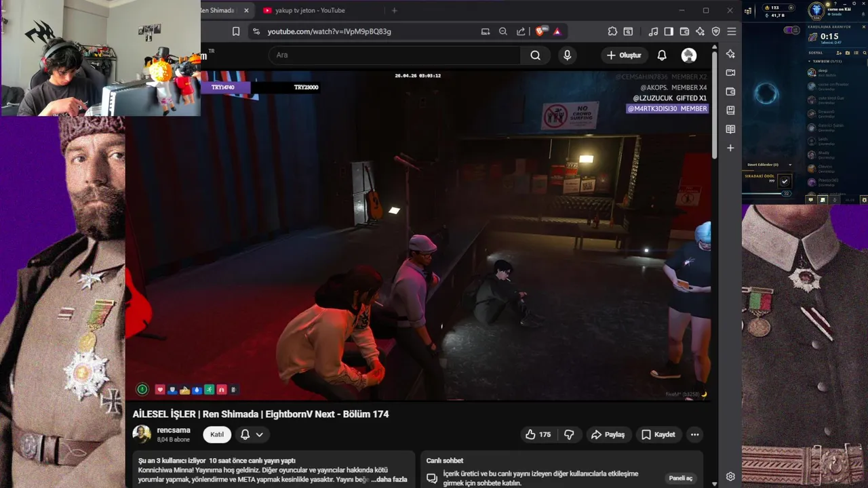
Task: Open the Brave Wallet icon in toolbar
Action: 684,31
